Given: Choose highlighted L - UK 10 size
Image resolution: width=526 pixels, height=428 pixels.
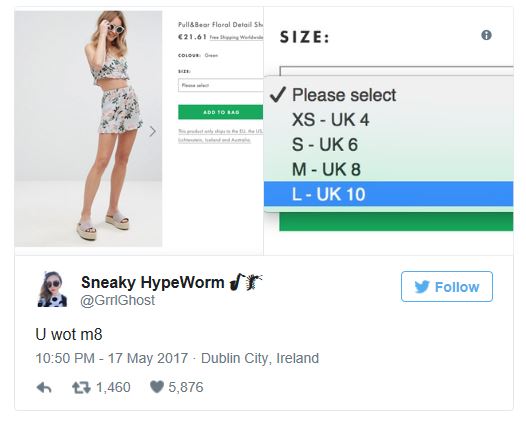Looking at the screenshot, I should (x=388, y=194).
